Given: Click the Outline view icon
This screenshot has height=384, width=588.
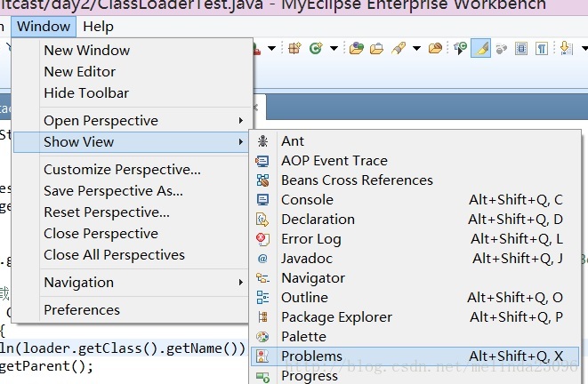Looking at the screenshot, I should click(x=262, y=298).
